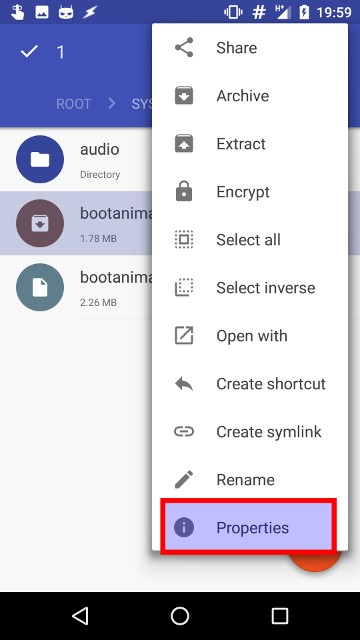Tap the Android home navigation button
This screenshot has height=640, width=360.
[180, 616]
